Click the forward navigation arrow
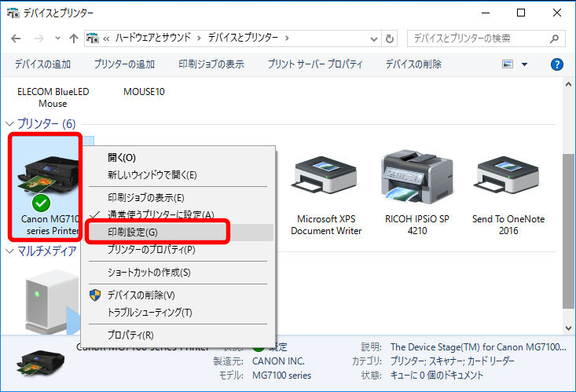Viewport: 576px width, 392px height. pos(39,38)
